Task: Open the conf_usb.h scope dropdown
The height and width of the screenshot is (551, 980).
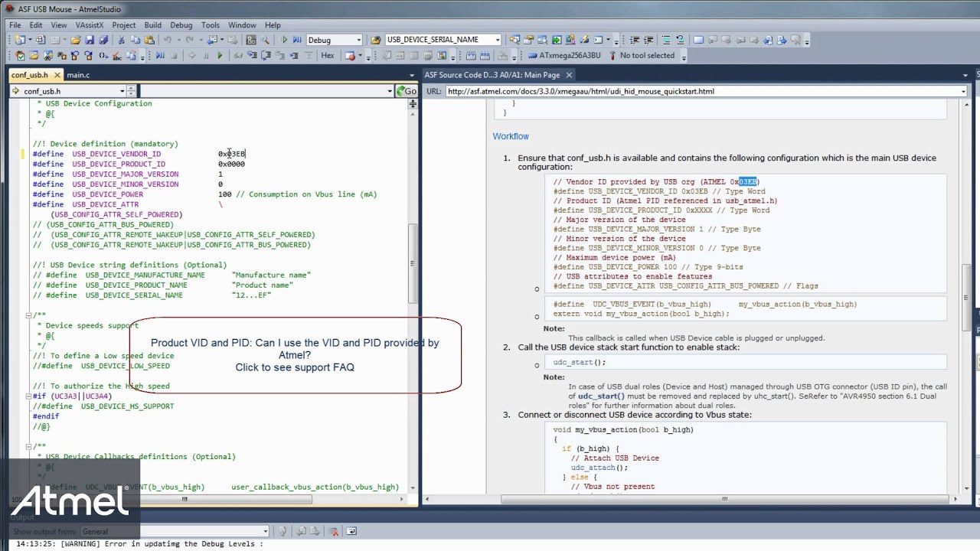Action: pyautogui.click(x=121, y=91)
